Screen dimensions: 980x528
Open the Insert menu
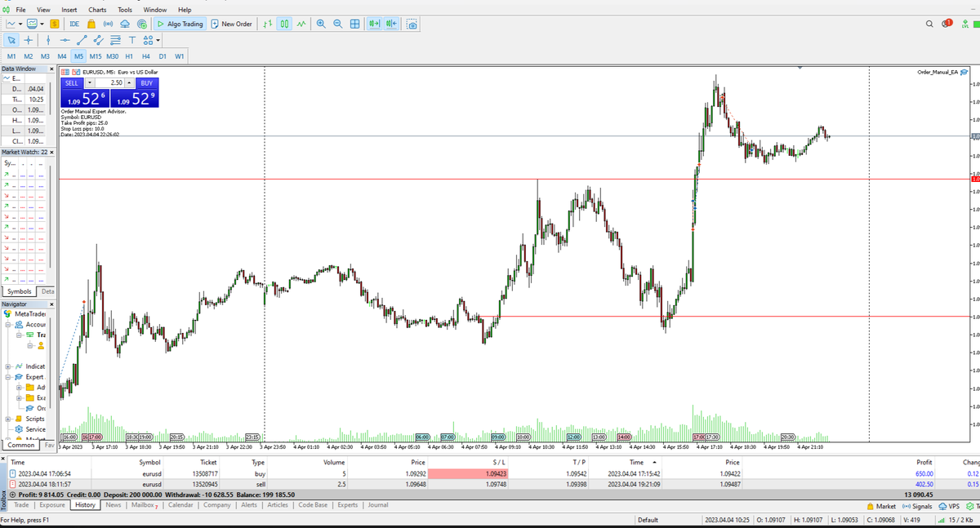click(69, 9)
